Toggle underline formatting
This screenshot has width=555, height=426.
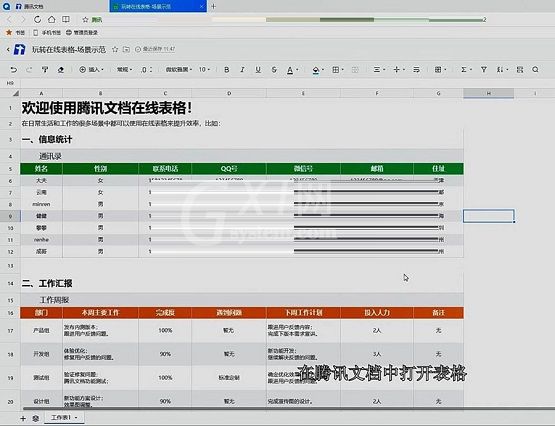(x=258, y=70)
